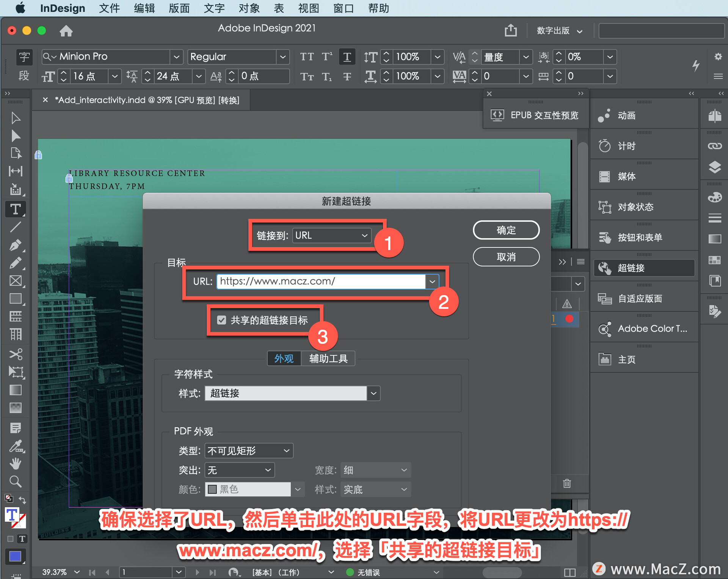Cancel the new hyperlink dialog
728x579 pixels.
pyautogui.click(x=506, y=257)
